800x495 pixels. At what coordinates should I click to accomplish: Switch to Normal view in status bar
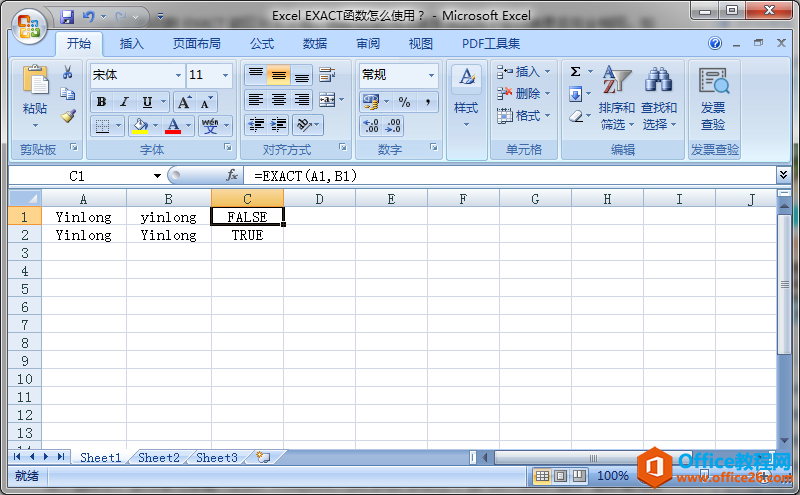(x=542, y=476)
